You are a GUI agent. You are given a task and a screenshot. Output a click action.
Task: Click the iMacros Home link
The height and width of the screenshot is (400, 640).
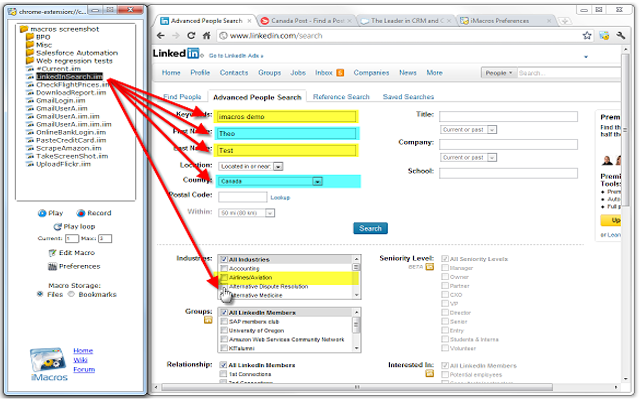click(x=83, y=351)
